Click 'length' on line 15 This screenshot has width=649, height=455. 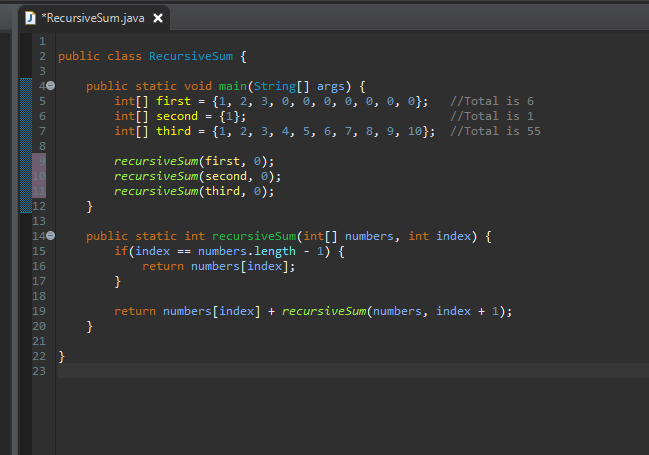pyautogui.click(x=275, y=251)
